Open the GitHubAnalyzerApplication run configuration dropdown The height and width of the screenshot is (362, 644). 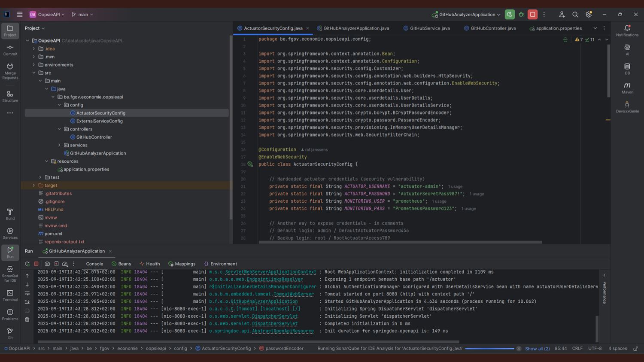click(x=467, y=15)
